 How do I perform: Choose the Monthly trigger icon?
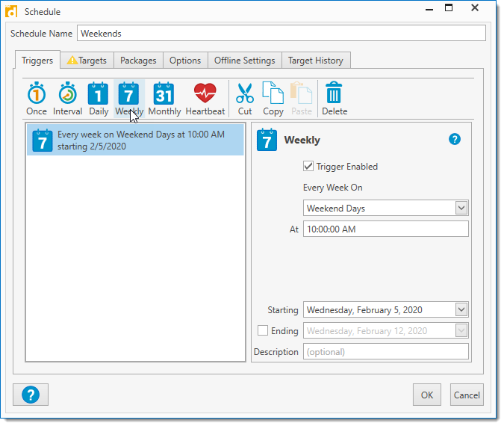[x=164, y=99]
